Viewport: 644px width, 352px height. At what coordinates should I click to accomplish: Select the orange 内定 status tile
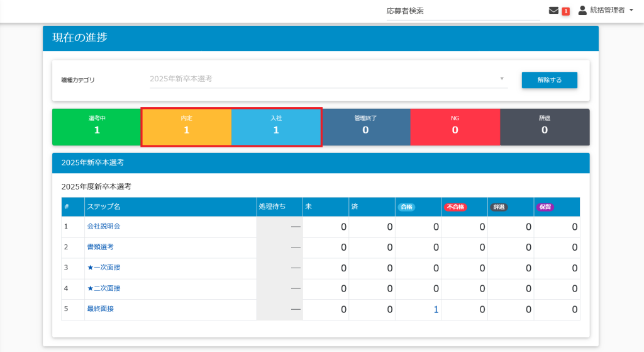click(186, 127)
